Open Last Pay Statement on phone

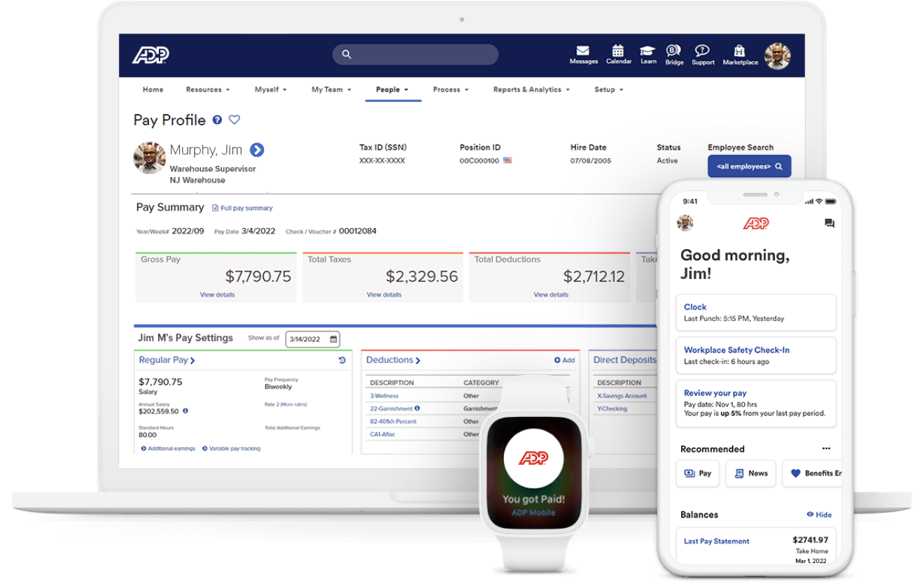(x=716, y=541)
